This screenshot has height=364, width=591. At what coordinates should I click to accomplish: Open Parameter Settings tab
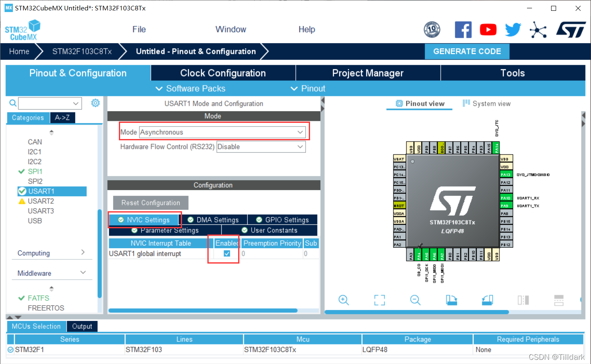[165, 230]
